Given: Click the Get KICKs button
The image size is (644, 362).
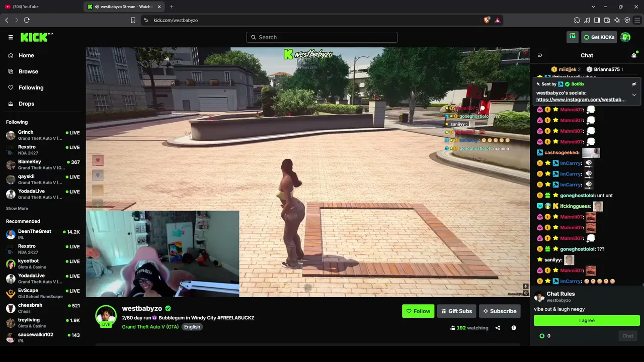Looking at the screenshot, I should (x=599, y=37).
